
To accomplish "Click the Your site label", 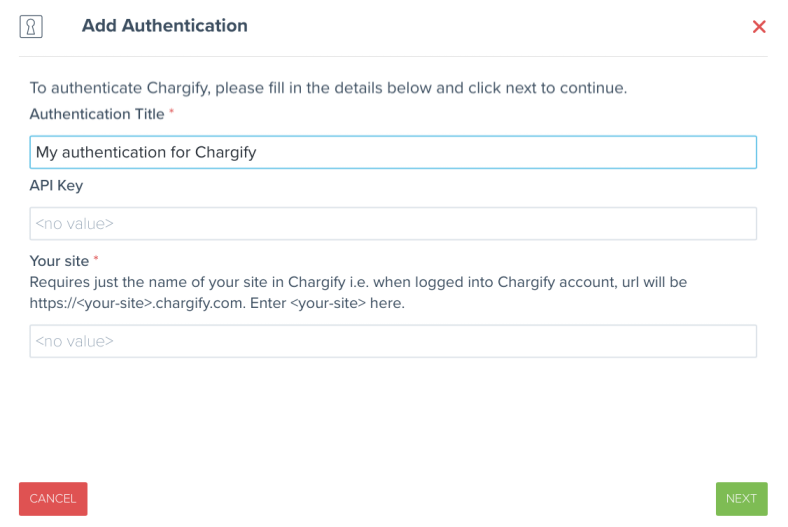I will point(59,261).
